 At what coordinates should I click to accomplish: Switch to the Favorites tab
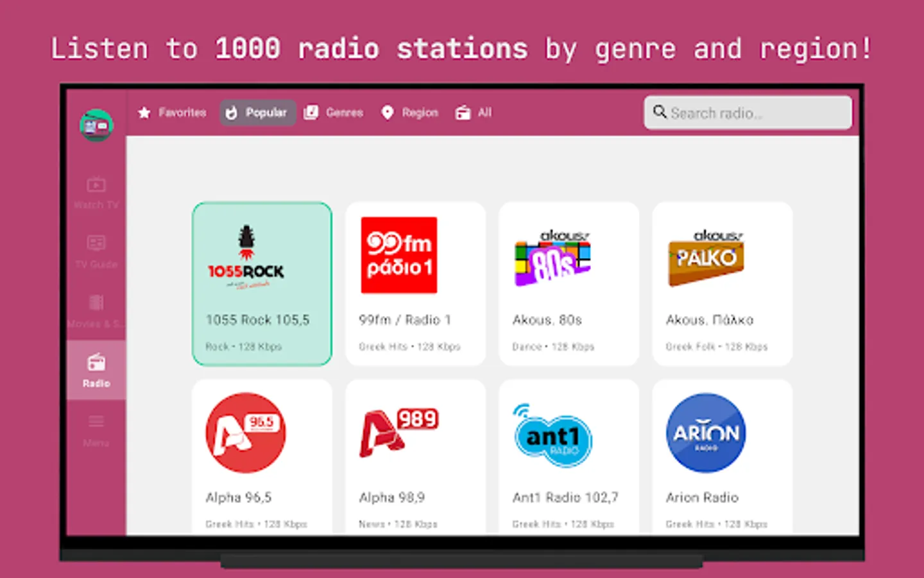(171, 112)
